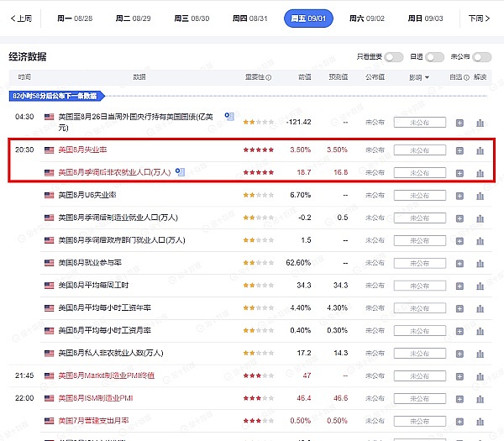Open bar chart for 美国8月就业参与率
The image size is (504, 441).
click(x=480, y=262)
